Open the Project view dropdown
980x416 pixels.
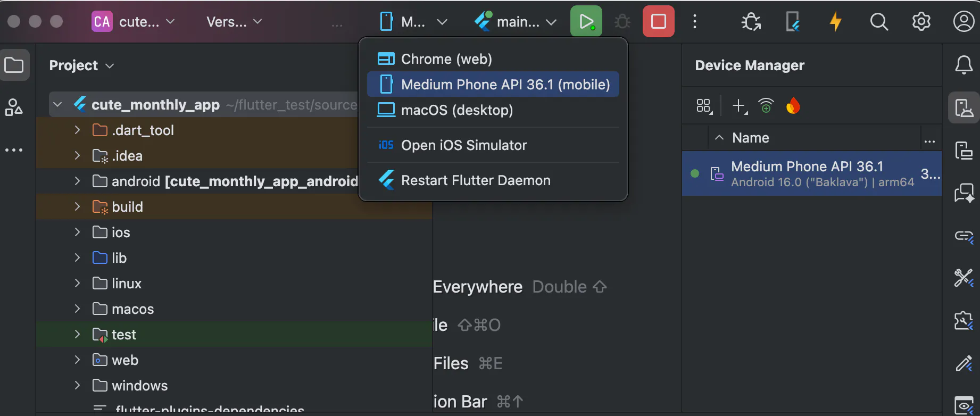(81, 65)
